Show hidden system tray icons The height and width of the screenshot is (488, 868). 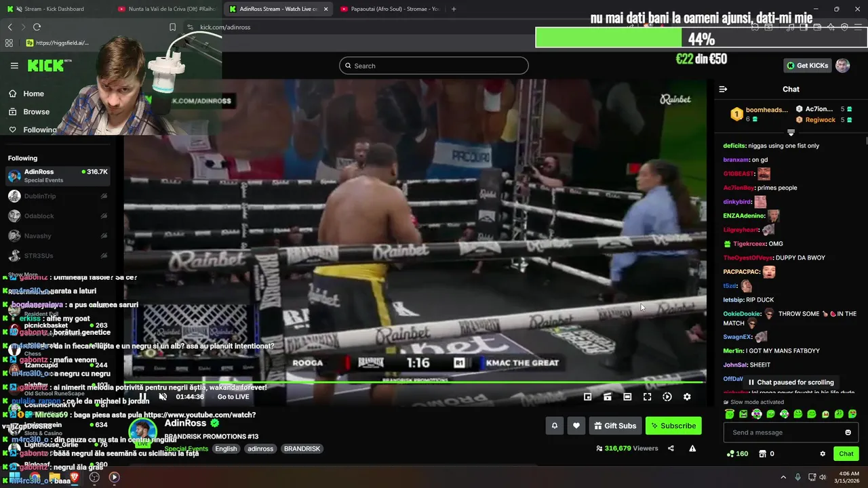click(x=783, y=477)
